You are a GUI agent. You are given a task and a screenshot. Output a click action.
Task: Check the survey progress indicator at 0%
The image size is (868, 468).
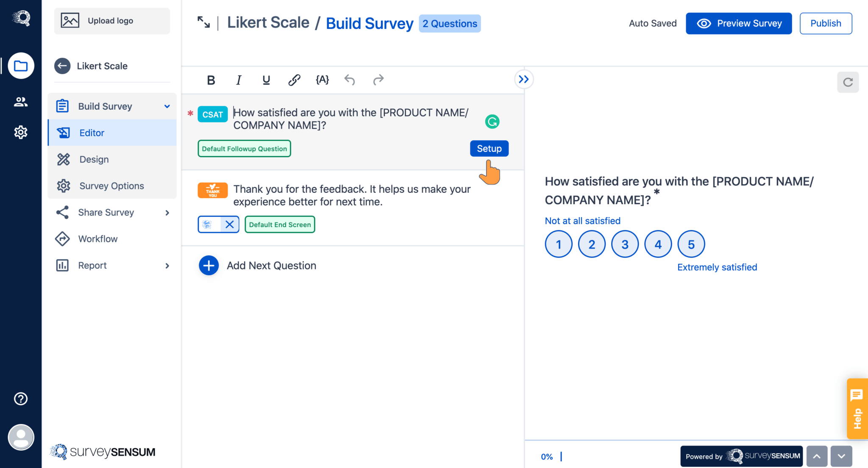pos(547,457)
